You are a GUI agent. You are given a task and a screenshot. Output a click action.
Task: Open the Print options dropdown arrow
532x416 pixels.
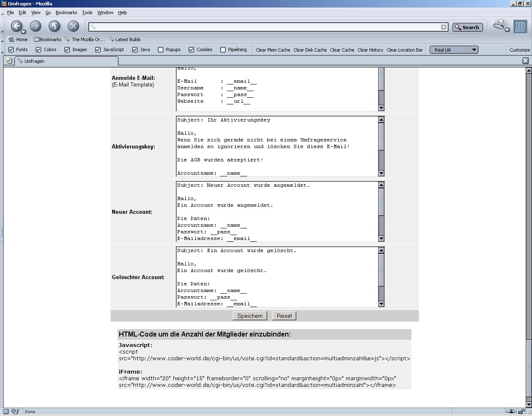tap(507, 30)
